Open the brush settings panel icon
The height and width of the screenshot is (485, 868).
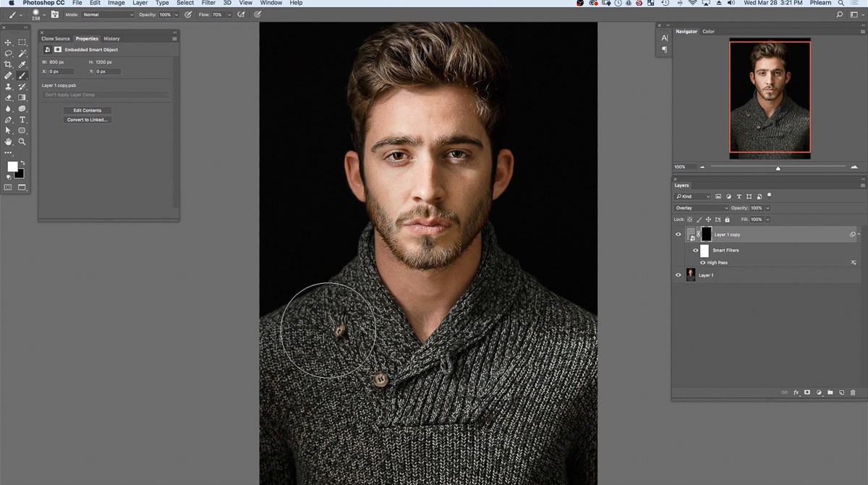55,14
